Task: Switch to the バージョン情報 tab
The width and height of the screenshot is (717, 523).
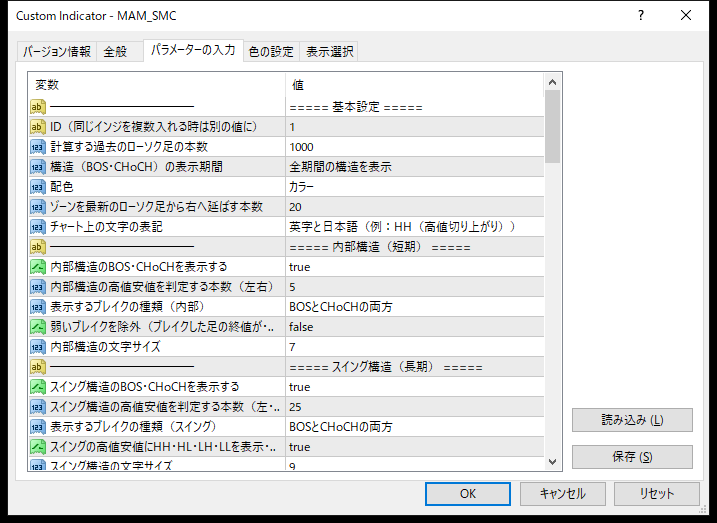Action: (57, 51)
